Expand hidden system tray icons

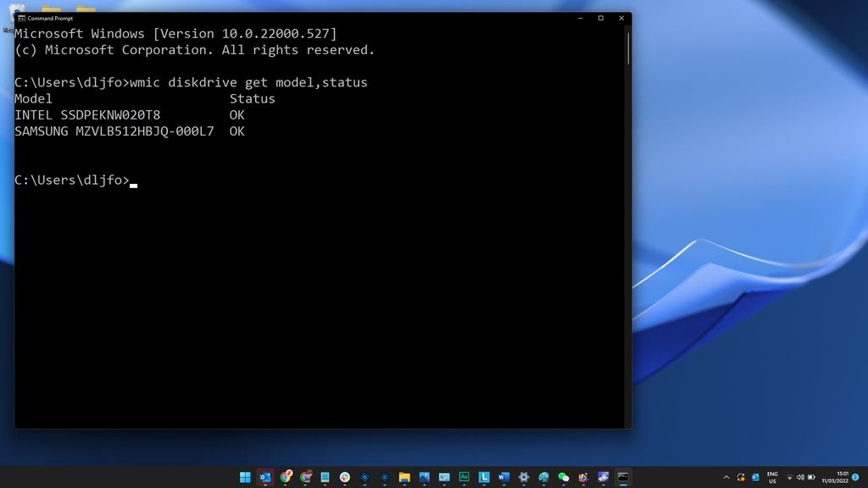[x=726, y=477]
